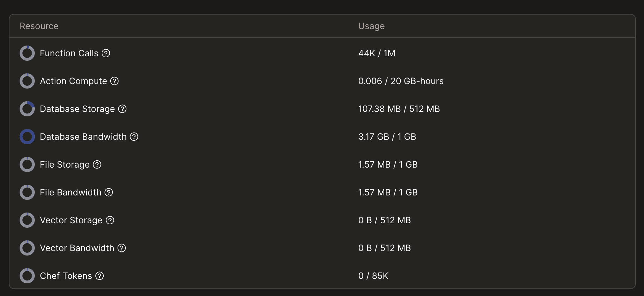The height and width of the screenshot is (296, 644).
Task: Click the 3.17 GB / 1 GB usage value
Action: (x=387, y=137)
